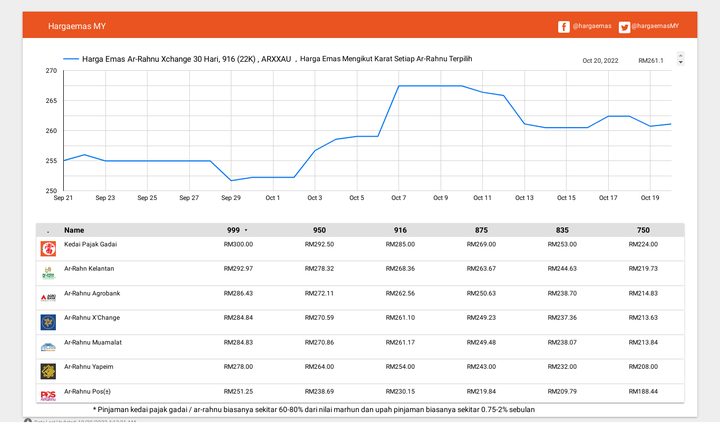
Task: Click the 265 y-axis label
Action: coord(51,101)
